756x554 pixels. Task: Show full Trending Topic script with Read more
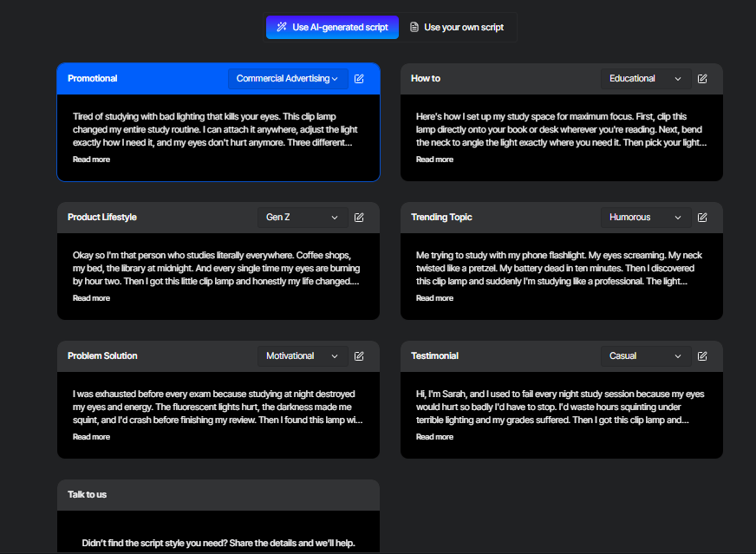click(x=434, y=298)
